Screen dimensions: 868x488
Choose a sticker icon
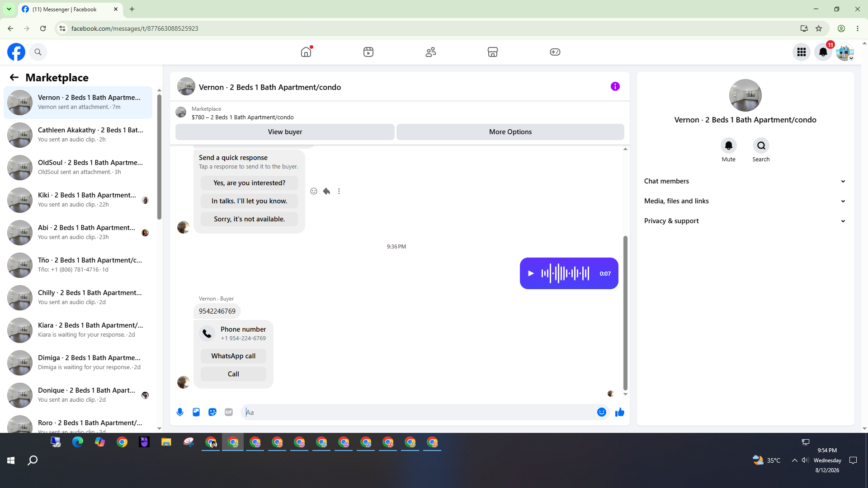pos(212,412)
